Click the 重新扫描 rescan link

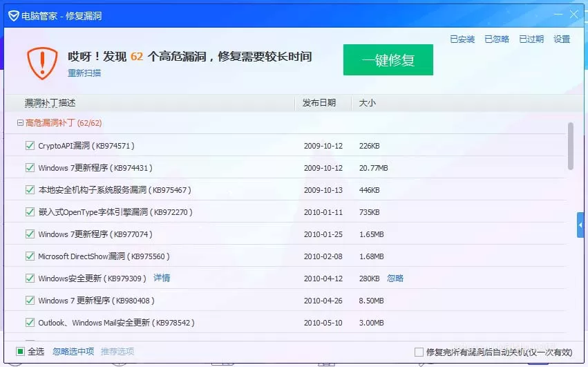[x=84, y=73]
